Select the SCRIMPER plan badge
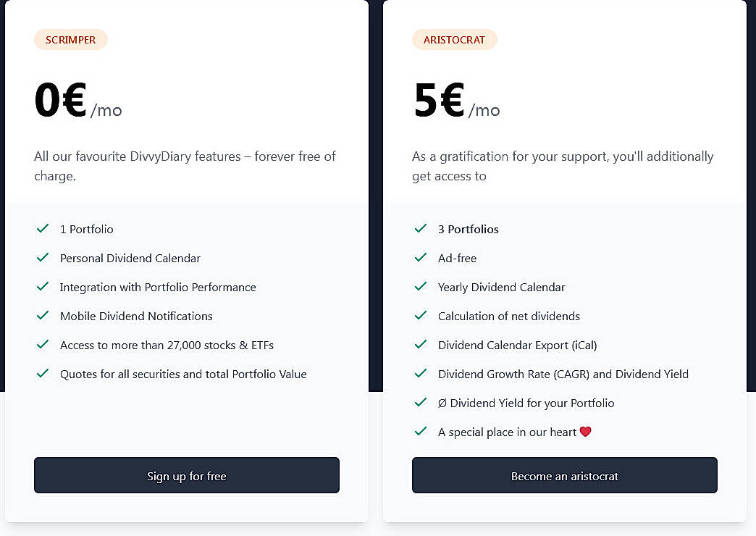 pos(71,40)
